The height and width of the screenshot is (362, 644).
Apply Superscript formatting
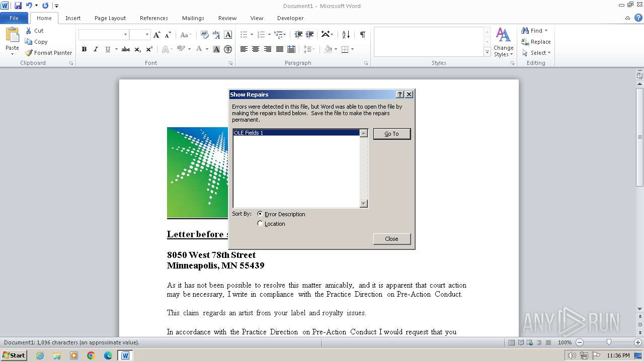point(149,49)
